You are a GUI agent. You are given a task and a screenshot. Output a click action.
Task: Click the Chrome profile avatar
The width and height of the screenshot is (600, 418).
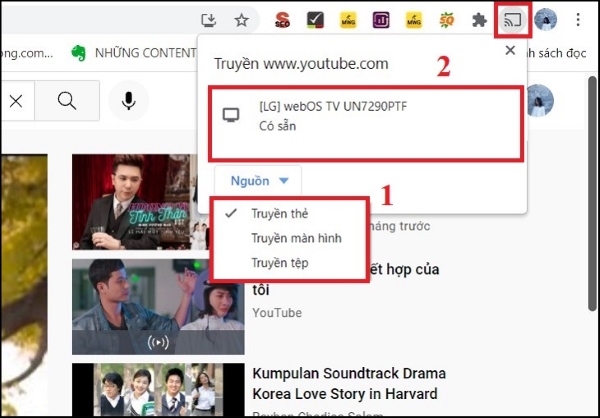tap(546, 20)
